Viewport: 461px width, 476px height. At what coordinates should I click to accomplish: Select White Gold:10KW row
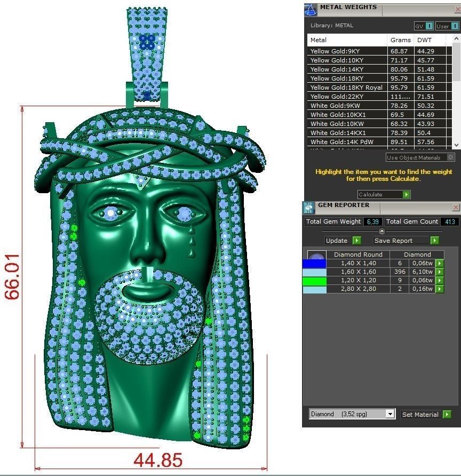tap(379, 124)
